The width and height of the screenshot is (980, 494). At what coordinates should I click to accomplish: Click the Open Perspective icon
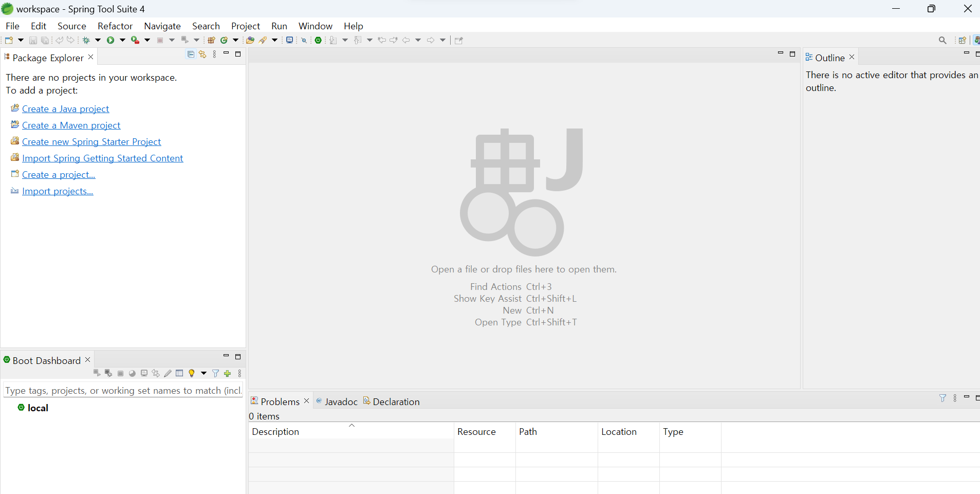point(962,40)
